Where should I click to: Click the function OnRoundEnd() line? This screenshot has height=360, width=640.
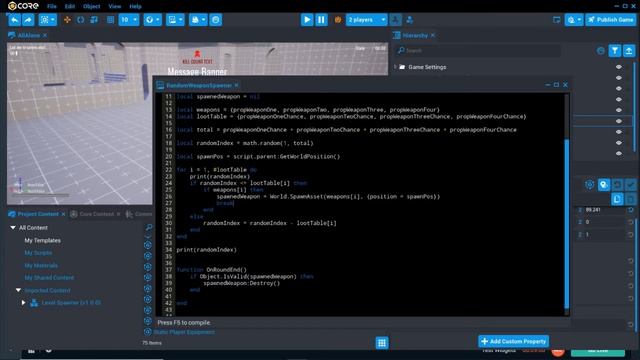click(211, 270)
